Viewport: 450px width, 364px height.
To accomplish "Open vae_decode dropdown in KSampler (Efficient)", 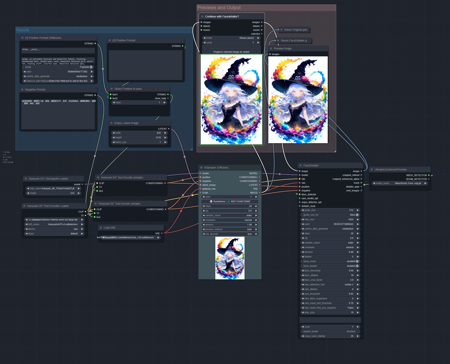I will coord(230,234).
